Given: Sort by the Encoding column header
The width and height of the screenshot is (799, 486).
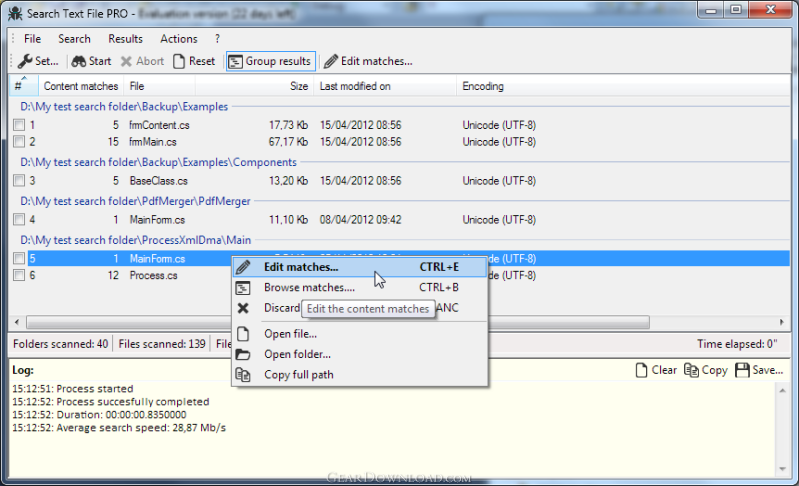Looking at the screenshot, I should coord(483,86).
